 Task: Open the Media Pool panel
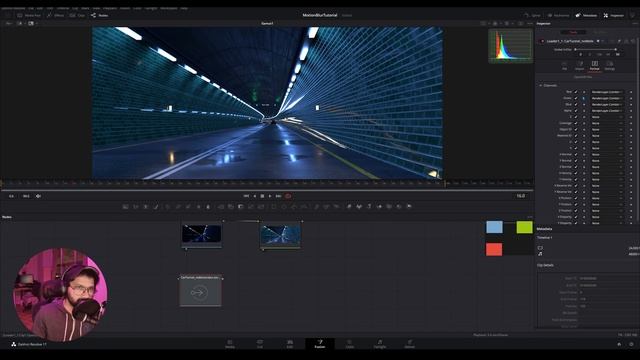coord(29,16)
